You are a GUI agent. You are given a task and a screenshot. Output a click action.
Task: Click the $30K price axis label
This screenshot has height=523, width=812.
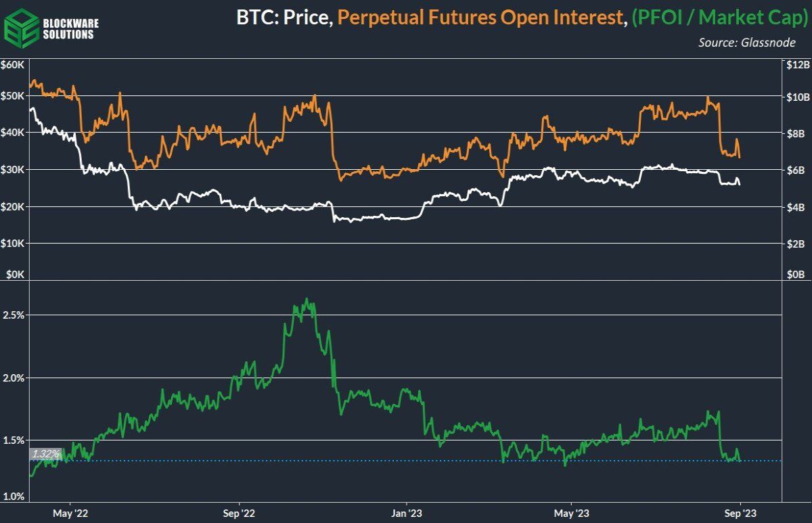(x=13, y=170)
